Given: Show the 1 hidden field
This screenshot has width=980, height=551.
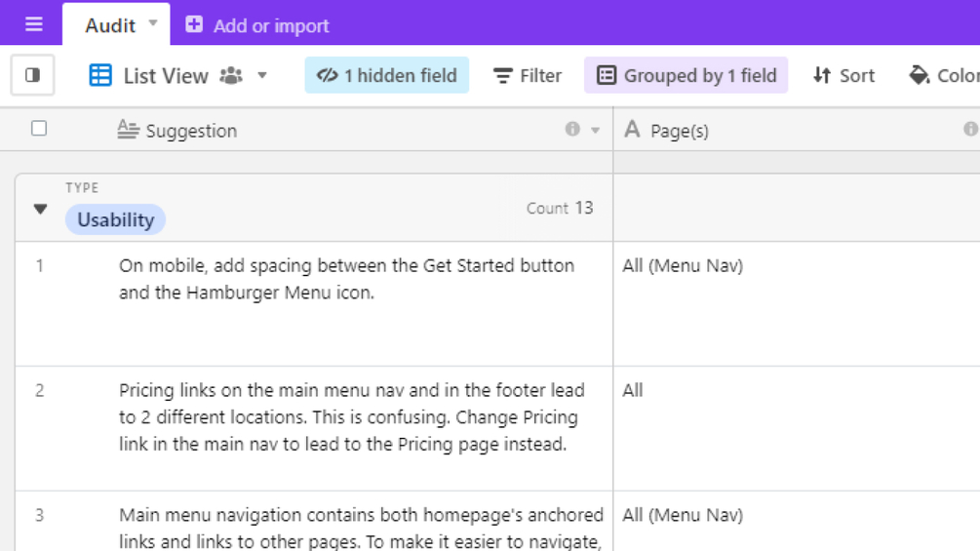Looking at the screenshot, I should coord(387,75).
